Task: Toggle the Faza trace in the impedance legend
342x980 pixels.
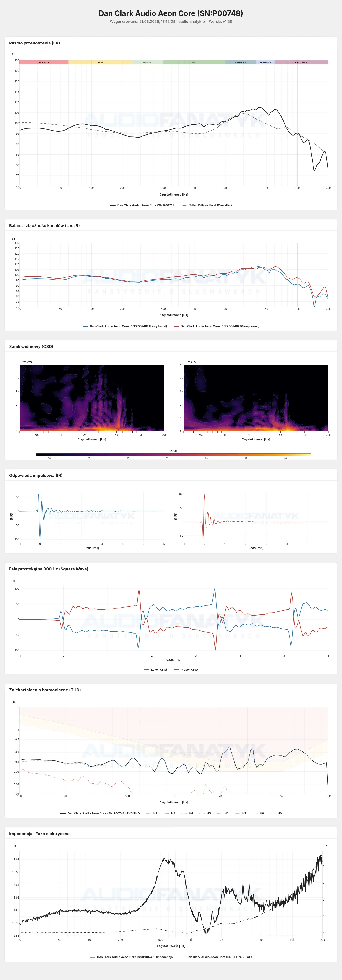Action: (x=215, y=957)
